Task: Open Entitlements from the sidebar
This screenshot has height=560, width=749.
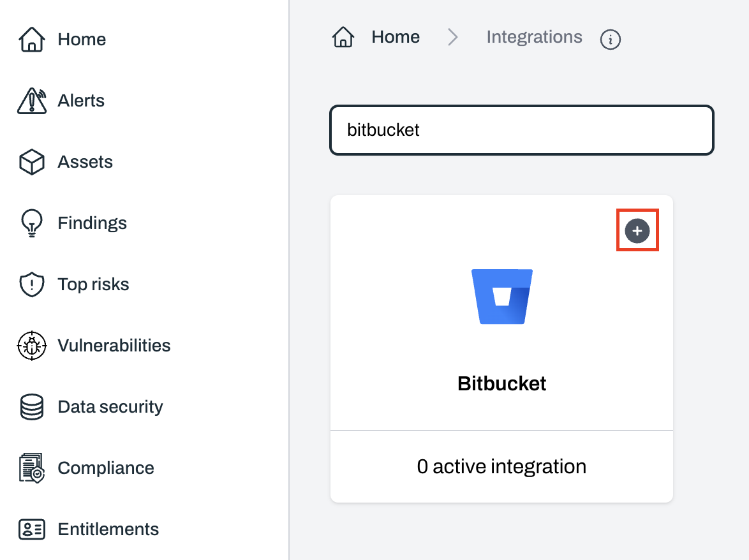Action: 108,529
